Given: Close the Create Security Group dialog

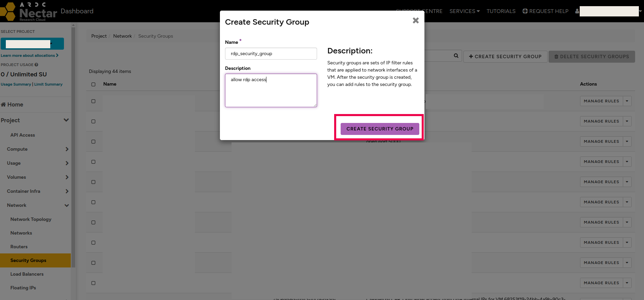Looking at the screenshot, I should click(416, 21).
